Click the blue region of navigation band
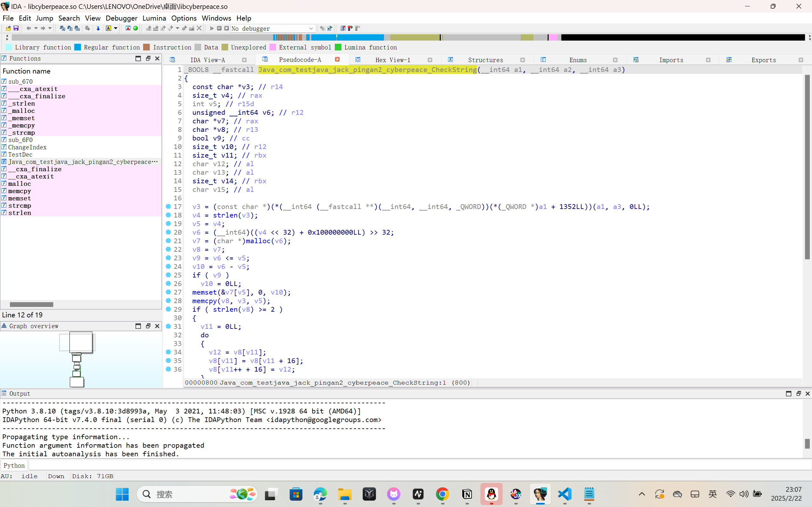Image resolution: width=812 pixels, height=507 pixels. 359,37
